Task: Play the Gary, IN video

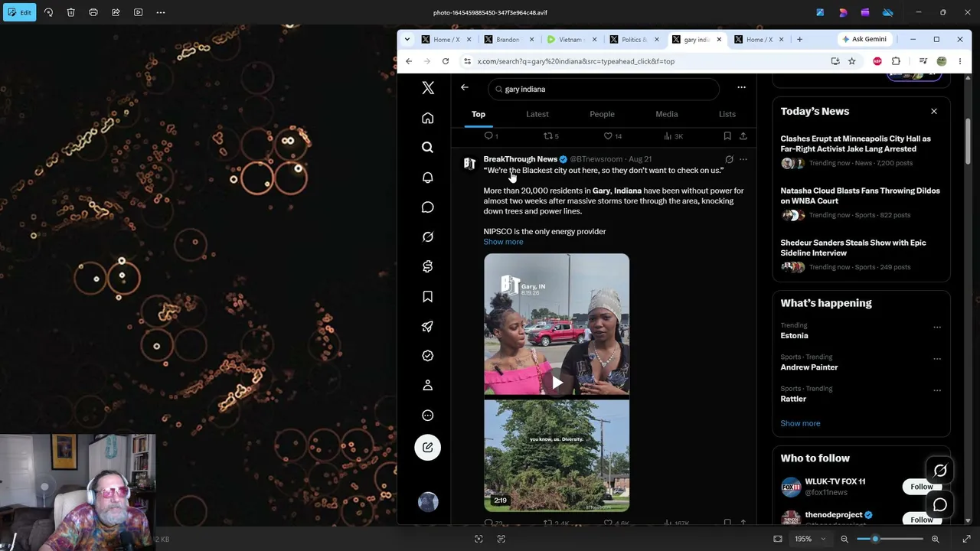Action: point(557,383)
